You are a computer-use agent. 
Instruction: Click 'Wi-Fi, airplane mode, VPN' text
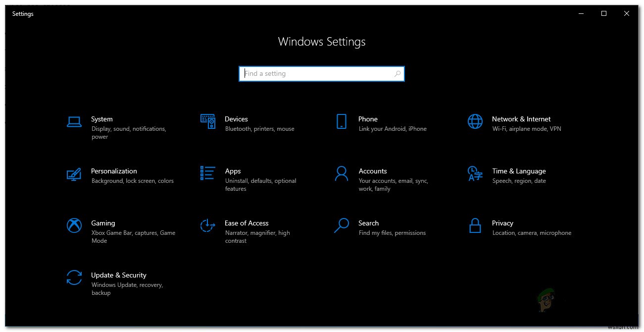point(527,129)
